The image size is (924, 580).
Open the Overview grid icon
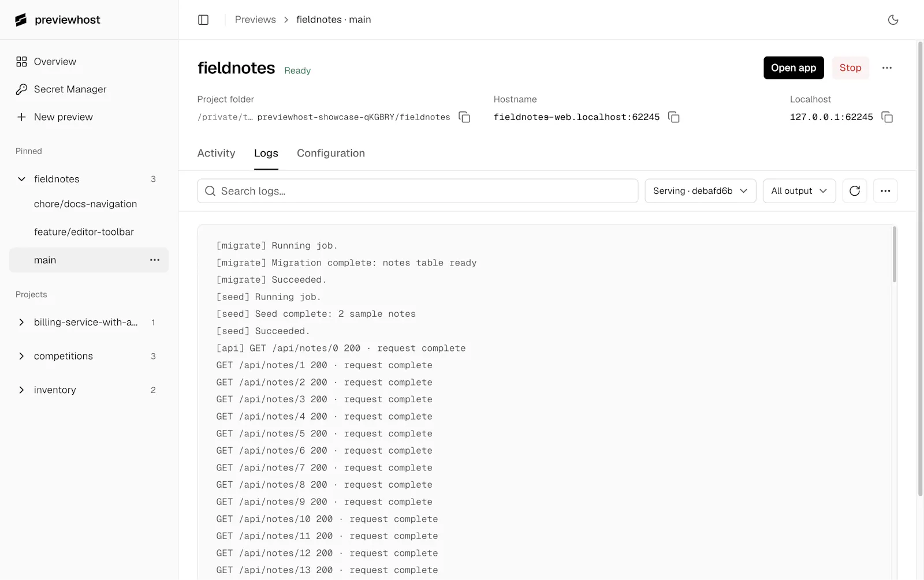click(21, 62)
